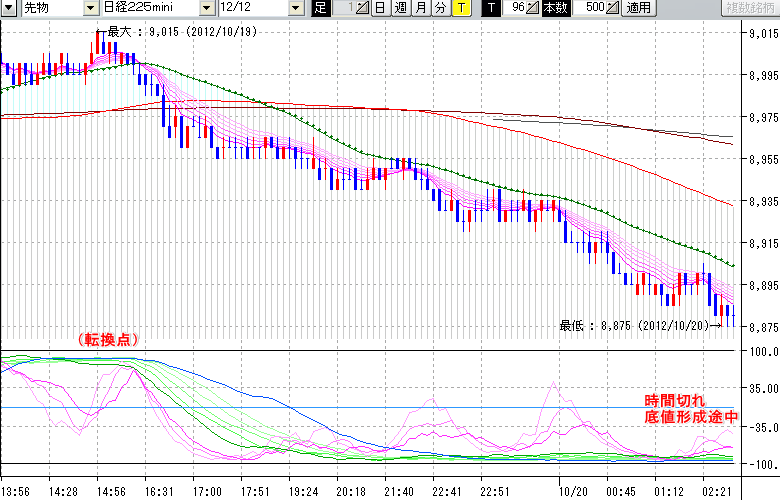Screen dimensions: 780x500
Task: Click into the T 96 input field
Action: [514, 8]
